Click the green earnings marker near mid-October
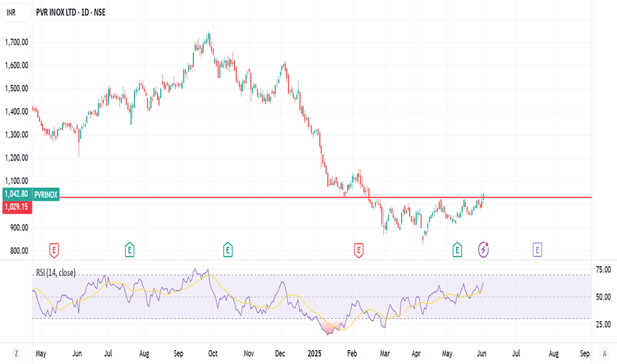The image size is (617, 364). tap(228, 250)
